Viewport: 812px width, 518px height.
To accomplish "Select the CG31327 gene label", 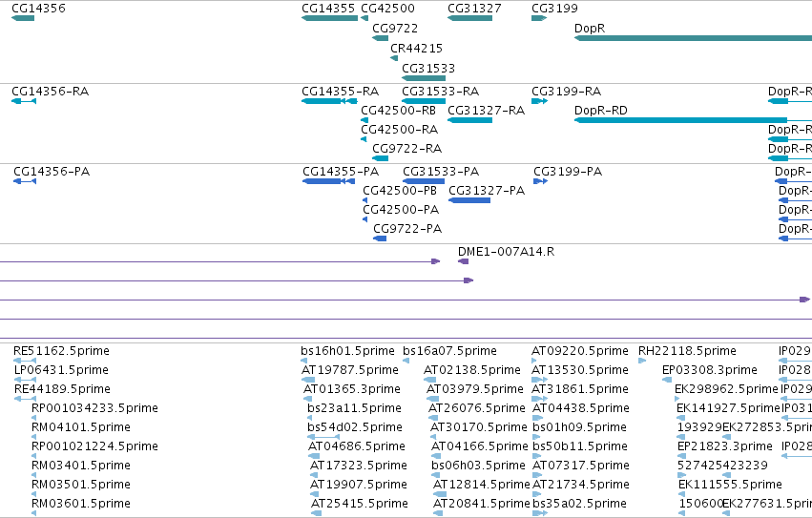I will click(474, 9).
